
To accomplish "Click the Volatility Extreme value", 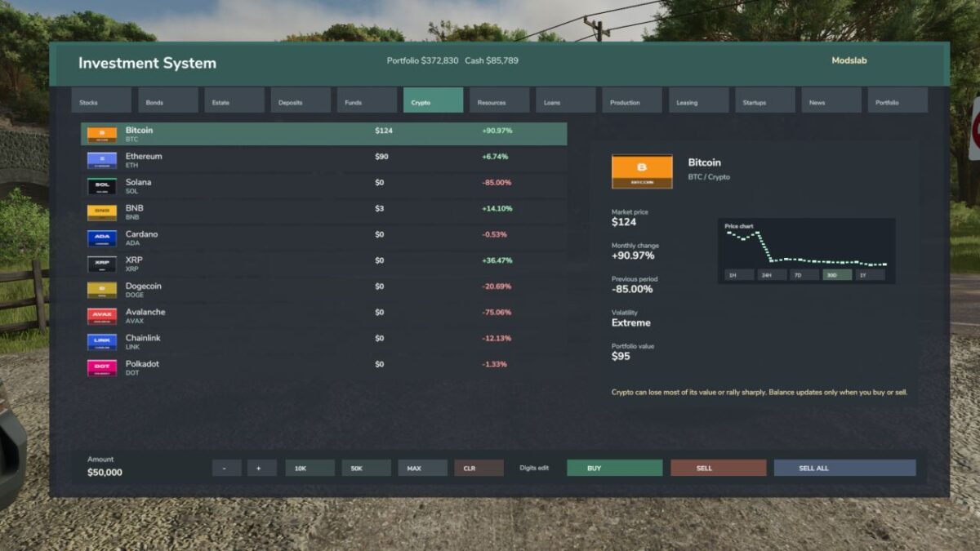I will [x=631, y=322].
